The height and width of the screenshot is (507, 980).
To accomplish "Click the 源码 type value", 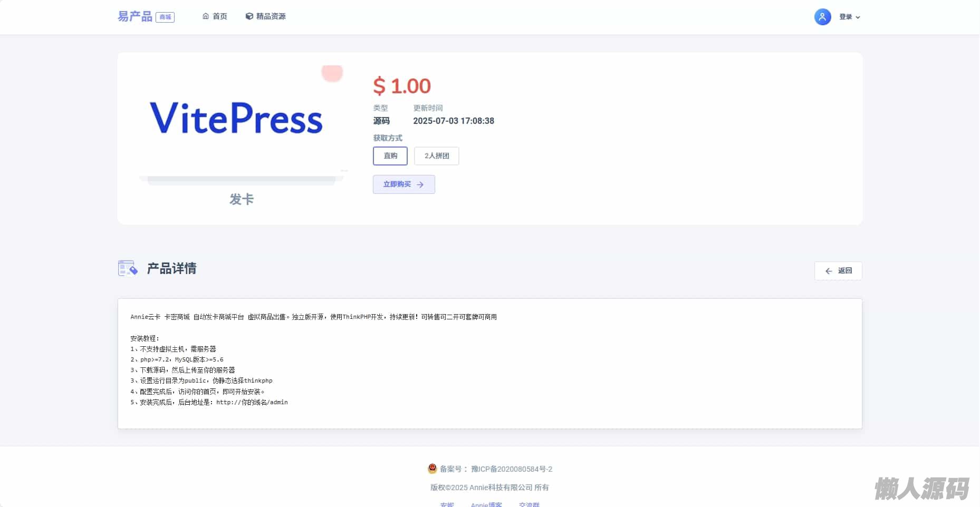I will (381, 121).
